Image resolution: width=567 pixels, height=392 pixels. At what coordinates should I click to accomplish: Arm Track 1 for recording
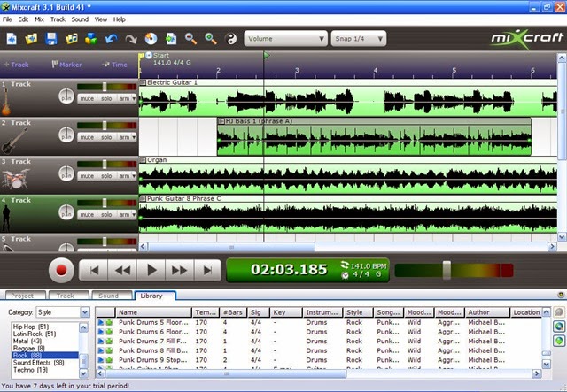coord(124,98)
